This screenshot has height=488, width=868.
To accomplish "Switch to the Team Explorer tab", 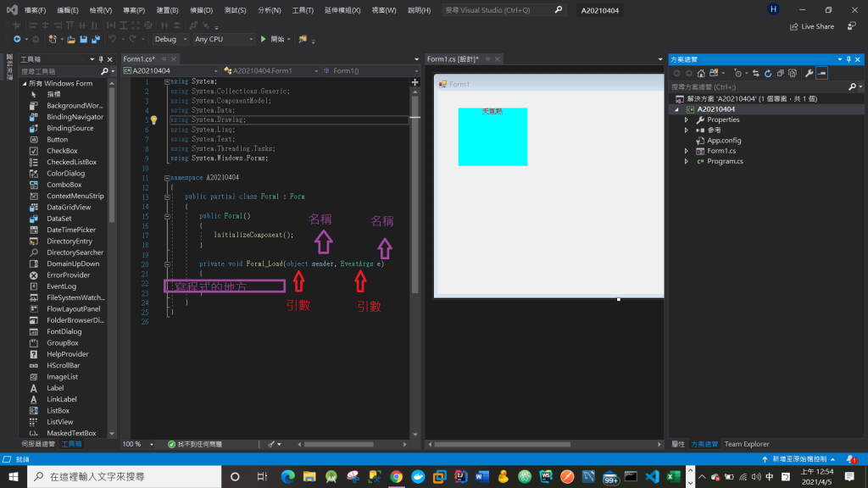I will pos(747,444).
